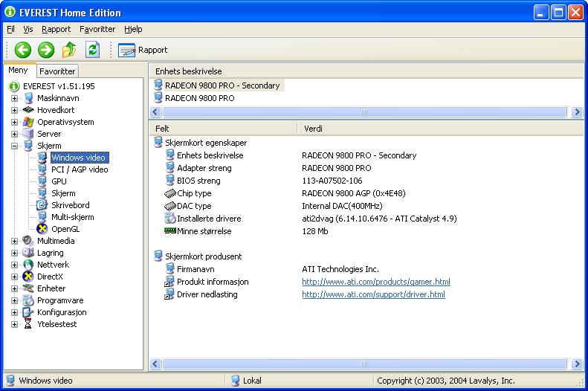Click the Verdi column header
Viewport: 588px width, 391px height.
[x=441, y=129]
